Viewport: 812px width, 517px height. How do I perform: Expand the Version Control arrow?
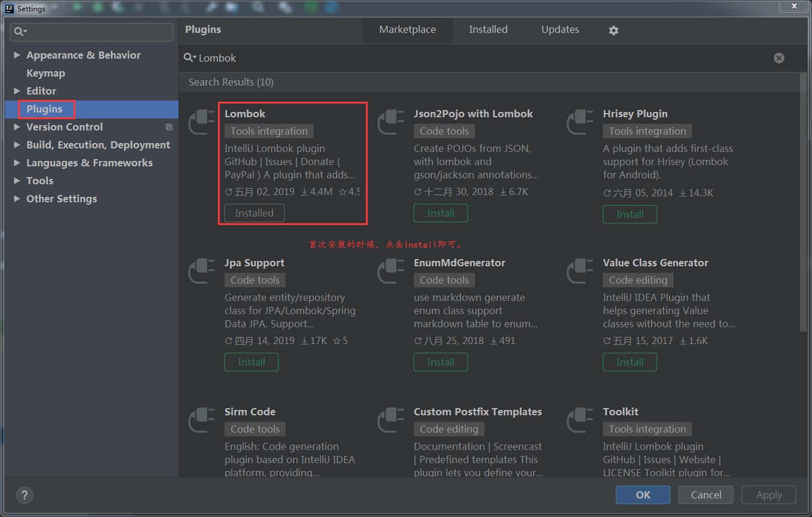[17, 127]
